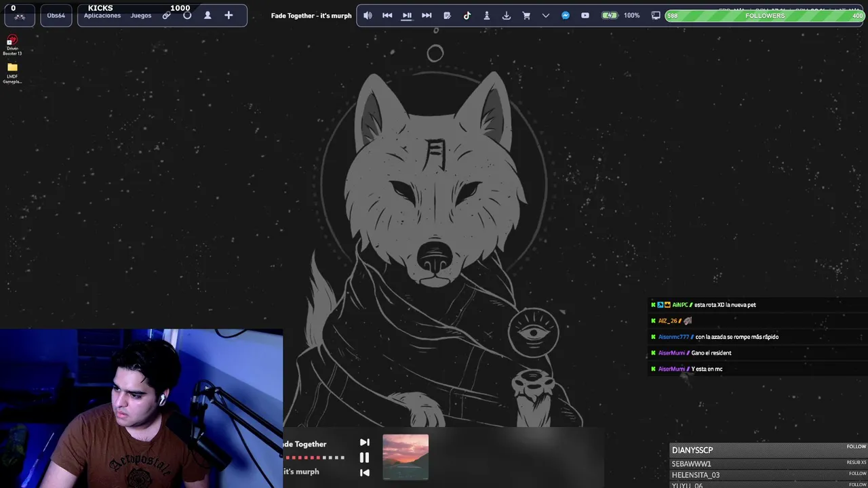This screenshot has height=488, width=868.
Task: Click the Fade Together song title in top bar
Action: 311,16
